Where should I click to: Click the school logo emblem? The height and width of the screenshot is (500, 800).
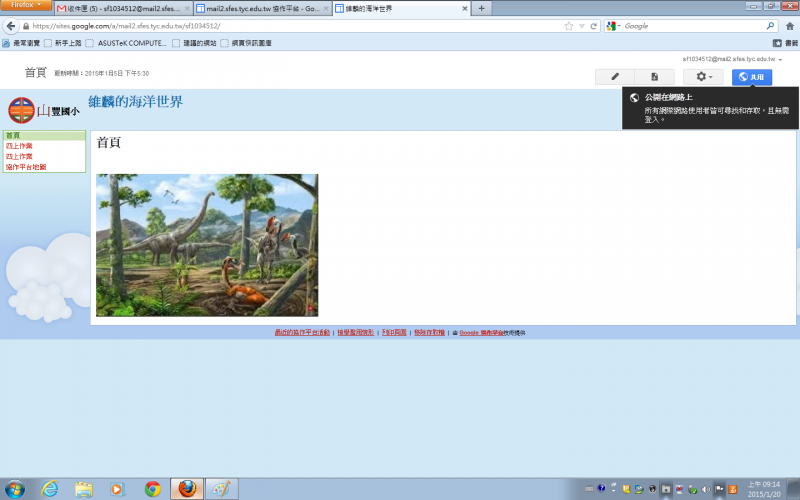[x=21, y=110]
